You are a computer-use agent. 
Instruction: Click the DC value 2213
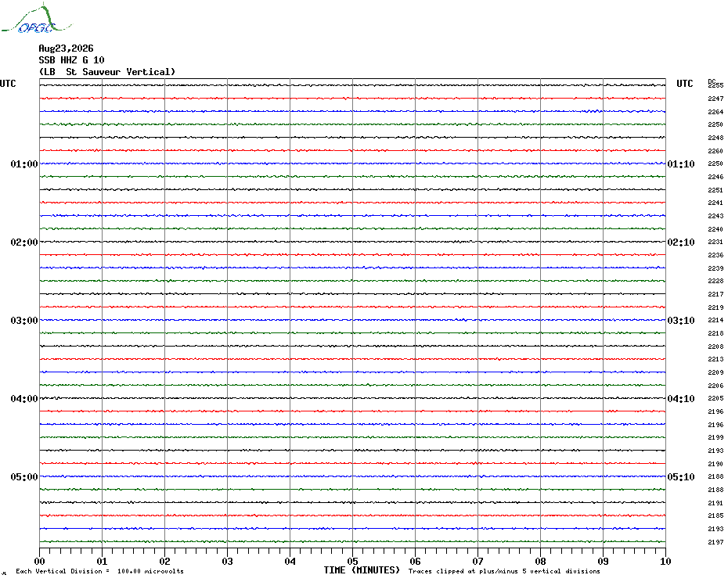[715, 359]
